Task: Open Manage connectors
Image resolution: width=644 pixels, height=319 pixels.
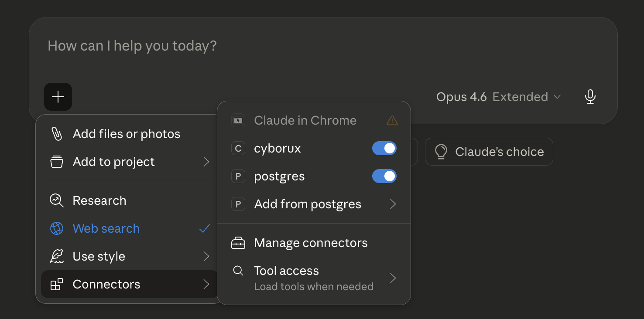Action: [311, 243]
